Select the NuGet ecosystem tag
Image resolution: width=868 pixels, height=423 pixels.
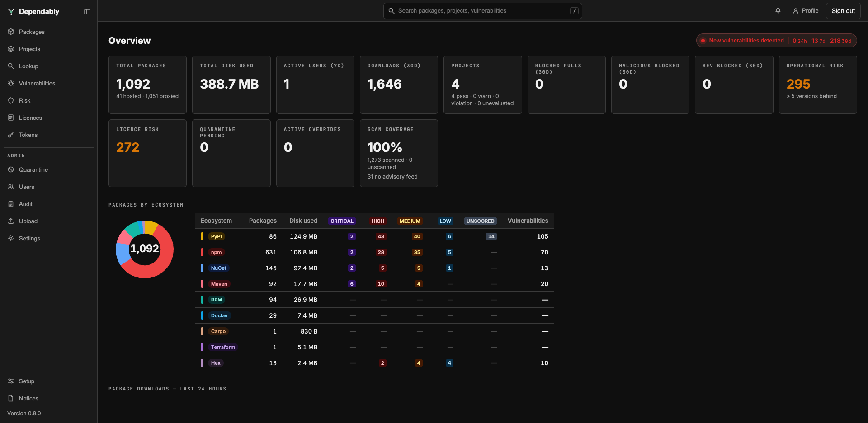(219, 268)
